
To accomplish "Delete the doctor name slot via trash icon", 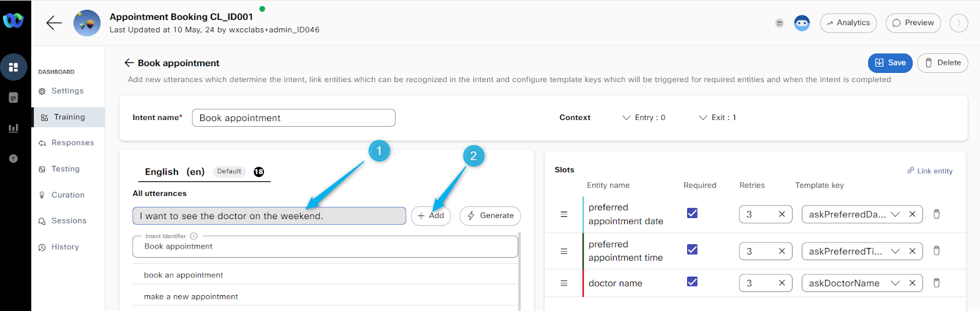I will (937, 283).
